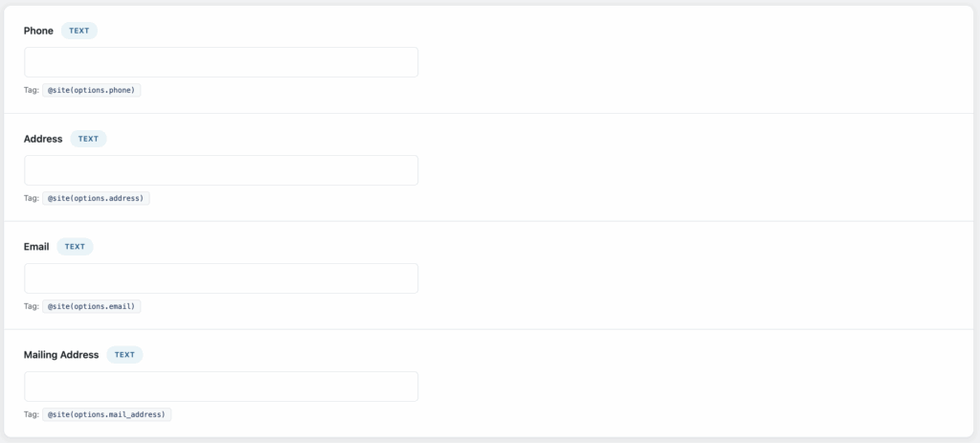Select the @site(options.email) tag code
The height and width of the screenshot is (443, 980).
(92, 306)
